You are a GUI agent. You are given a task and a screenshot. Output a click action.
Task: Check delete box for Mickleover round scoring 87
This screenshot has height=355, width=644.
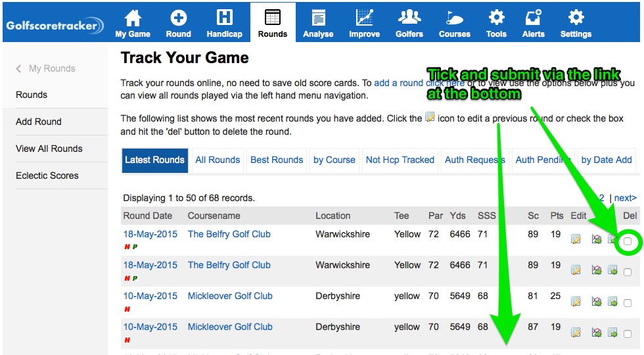628,333
